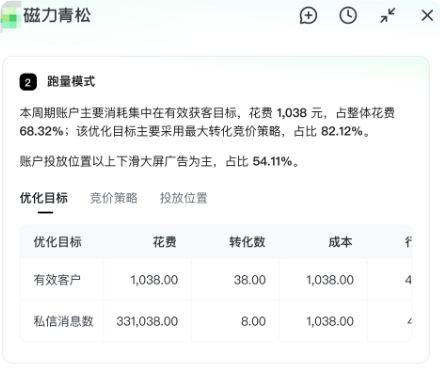Select the 优化目标 tab
This screenshot has width=440, height=376.
[x=44, y=198]
